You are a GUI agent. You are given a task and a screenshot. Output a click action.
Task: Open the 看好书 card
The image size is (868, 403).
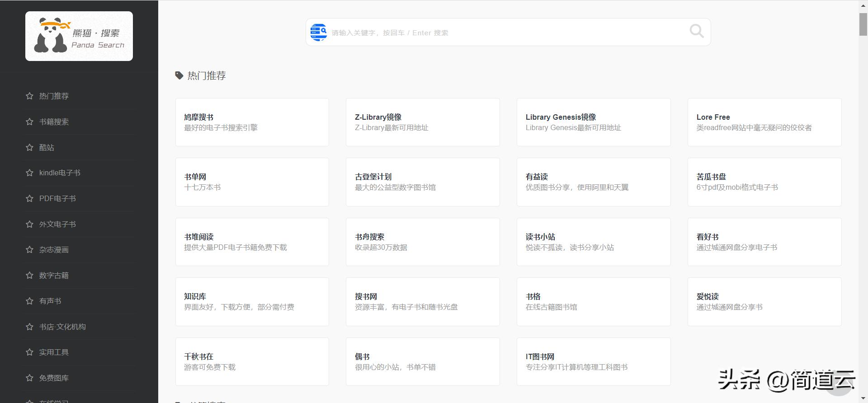pos(764,242)
